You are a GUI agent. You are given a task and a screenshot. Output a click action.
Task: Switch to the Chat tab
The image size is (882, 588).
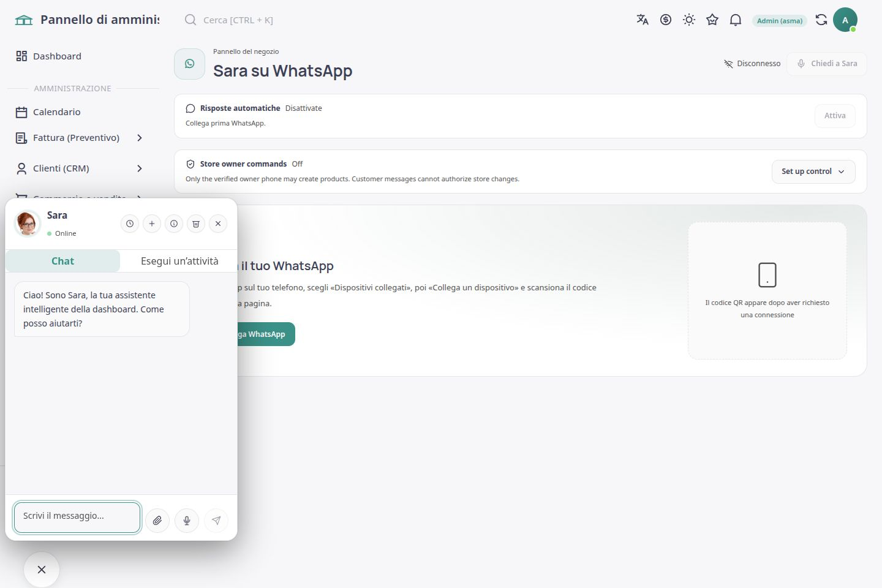click(62, 261)
